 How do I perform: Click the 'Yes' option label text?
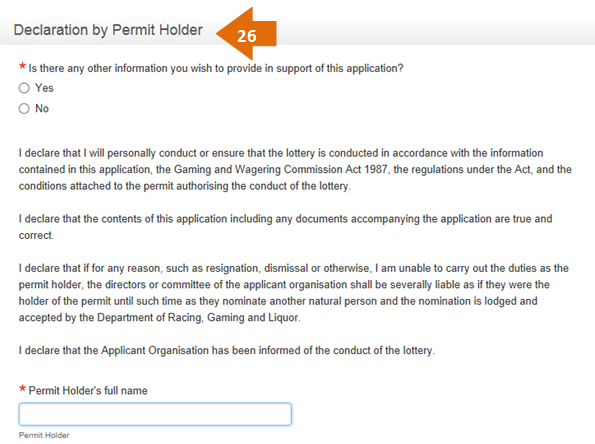[x=44, y=88]
